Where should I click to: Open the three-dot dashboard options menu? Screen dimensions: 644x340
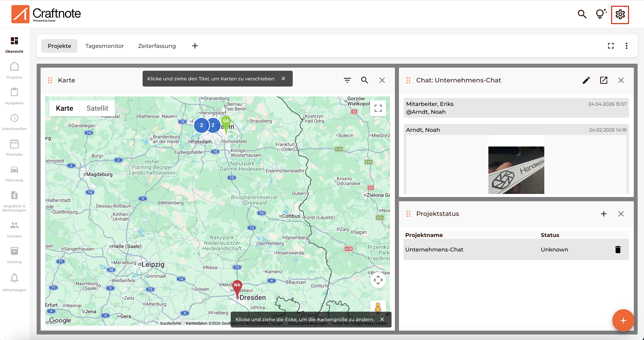(626, 46)
